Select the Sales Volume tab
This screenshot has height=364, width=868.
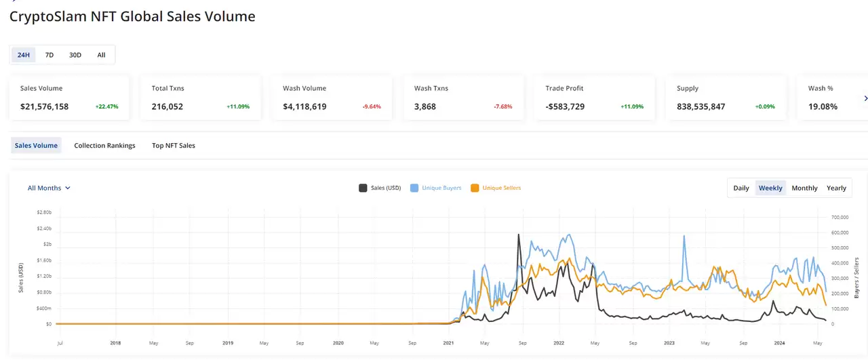tap(36, 146)
